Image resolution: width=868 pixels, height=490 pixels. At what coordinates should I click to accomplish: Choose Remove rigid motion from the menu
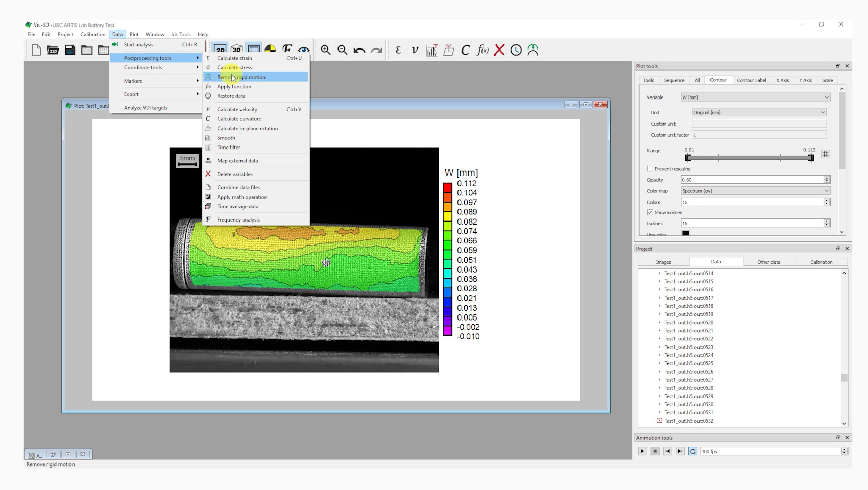241,77
